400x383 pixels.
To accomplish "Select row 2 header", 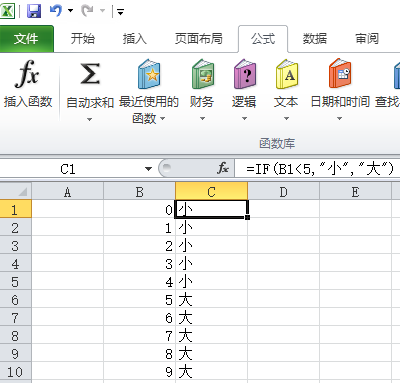I will click(16, 228).
